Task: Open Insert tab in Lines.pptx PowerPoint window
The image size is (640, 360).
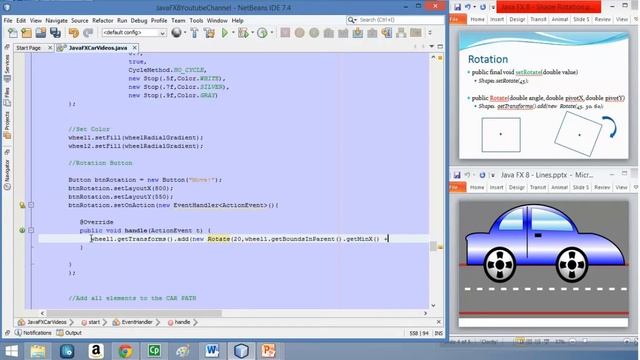Action: click(x=496, y=187)
